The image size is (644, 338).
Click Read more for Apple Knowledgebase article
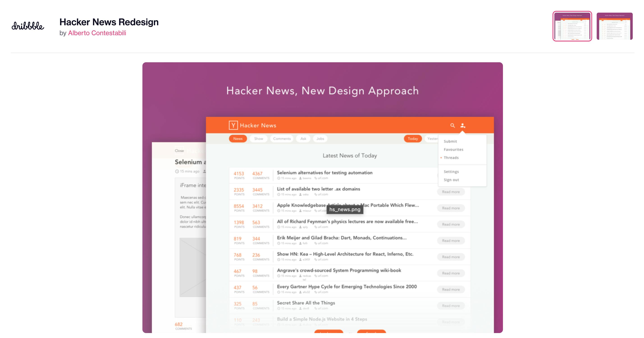pyautogui.click(x=451, y=208)
